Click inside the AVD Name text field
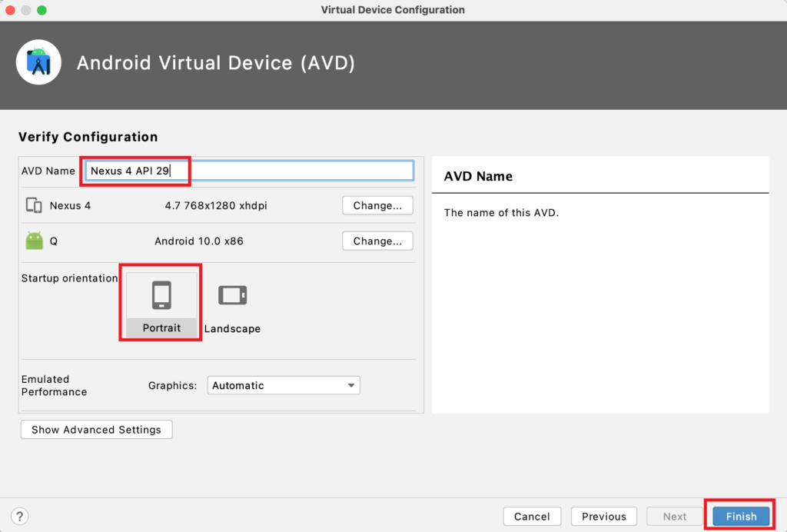Image resolution: width=787 pixels, height=532 pixels. click(x=250, y=171)
